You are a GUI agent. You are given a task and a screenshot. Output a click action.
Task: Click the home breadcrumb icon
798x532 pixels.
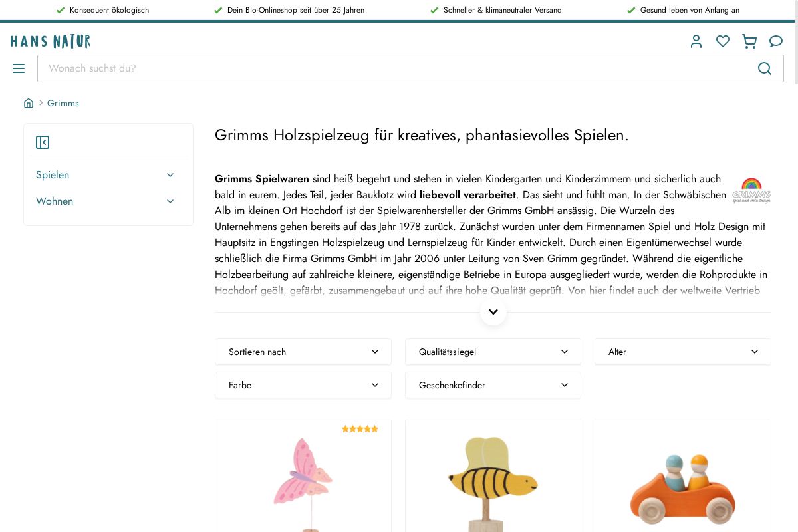29,103
